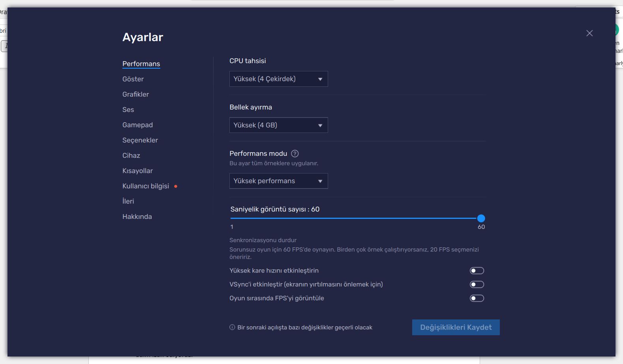Open the Bellek ayırma dropdown
Viewport: 623px width, 364px height.
tap(279, 125)
